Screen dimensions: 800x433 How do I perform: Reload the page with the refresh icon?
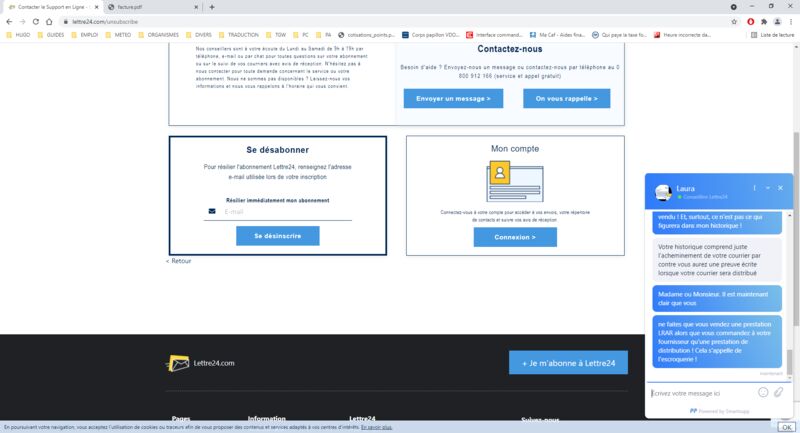tap(36, 22)
